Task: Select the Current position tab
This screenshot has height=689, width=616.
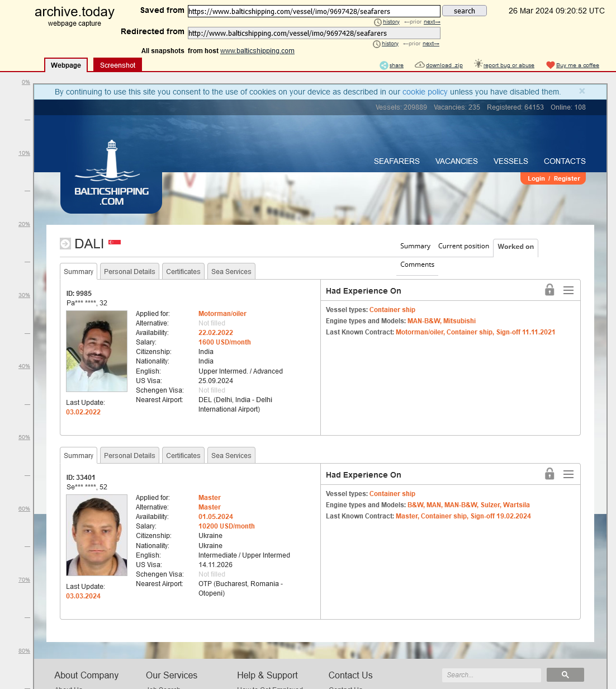Action: [463, 246]
